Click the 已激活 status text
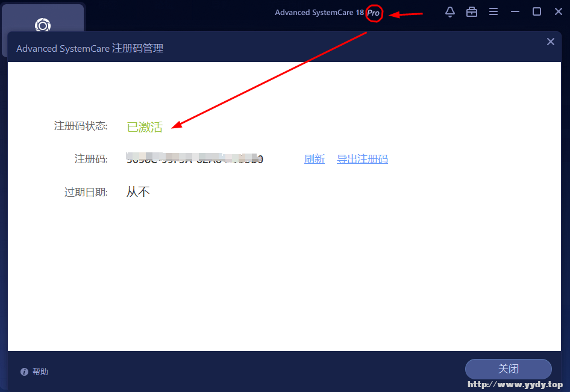This screenshot has width=570, height=392. (145, 127)
